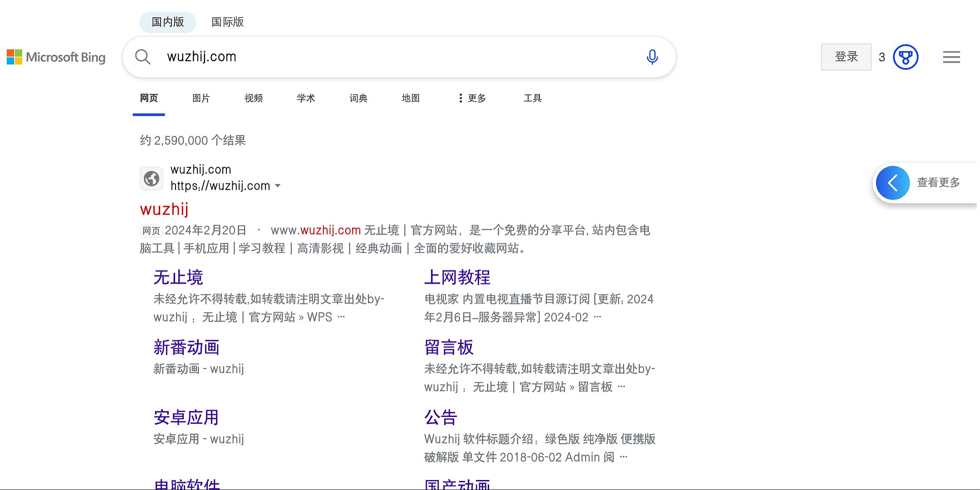Viewport: 980px width, 490px height.
Task: Click the wuzhij.com globe favicon
Action: tap(152, 178)
